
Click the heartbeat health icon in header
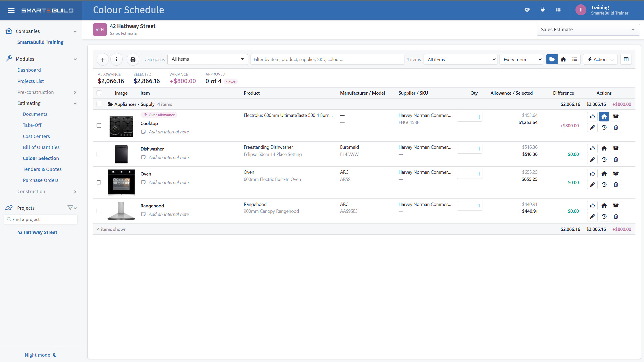click(527, 10)
